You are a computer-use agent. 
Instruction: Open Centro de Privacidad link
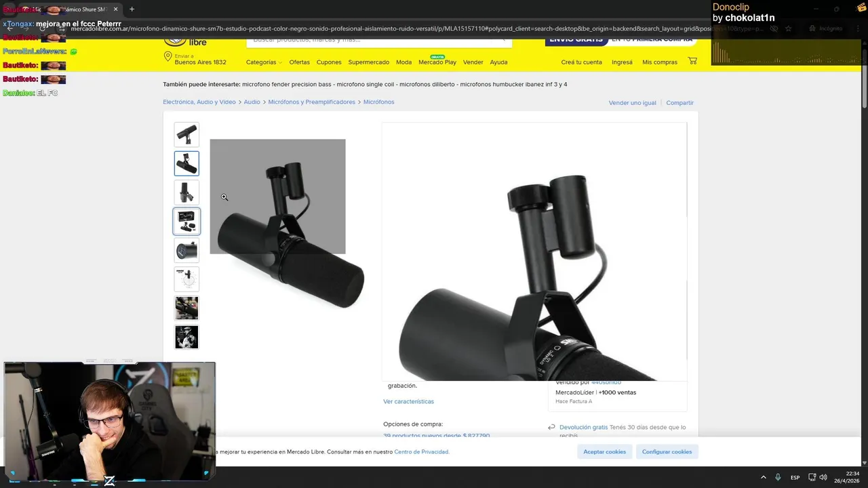tap(421, 451)
